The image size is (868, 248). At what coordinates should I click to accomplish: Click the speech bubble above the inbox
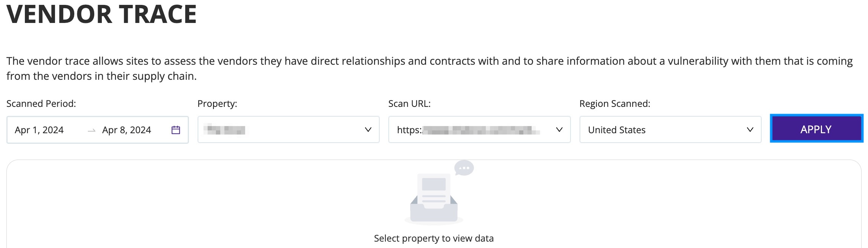(x=464, y=168)
